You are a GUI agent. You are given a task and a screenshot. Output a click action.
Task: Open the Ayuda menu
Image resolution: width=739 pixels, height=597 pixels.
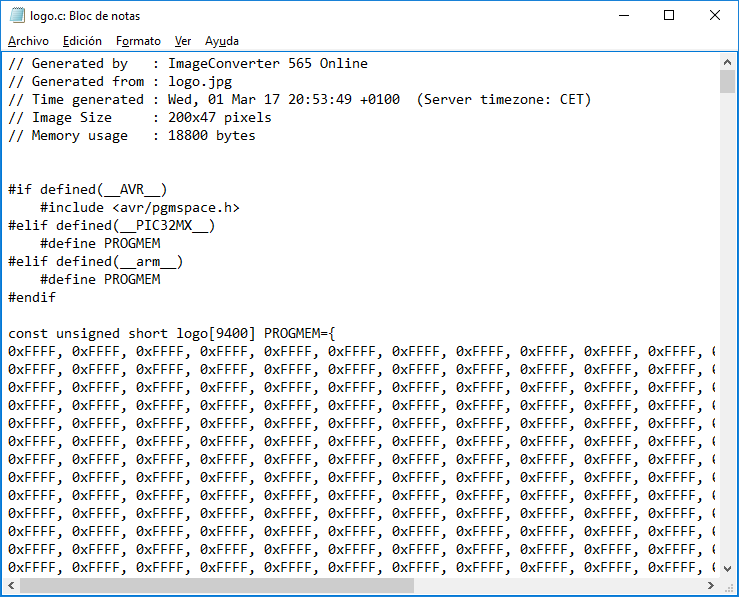[222, 41]
